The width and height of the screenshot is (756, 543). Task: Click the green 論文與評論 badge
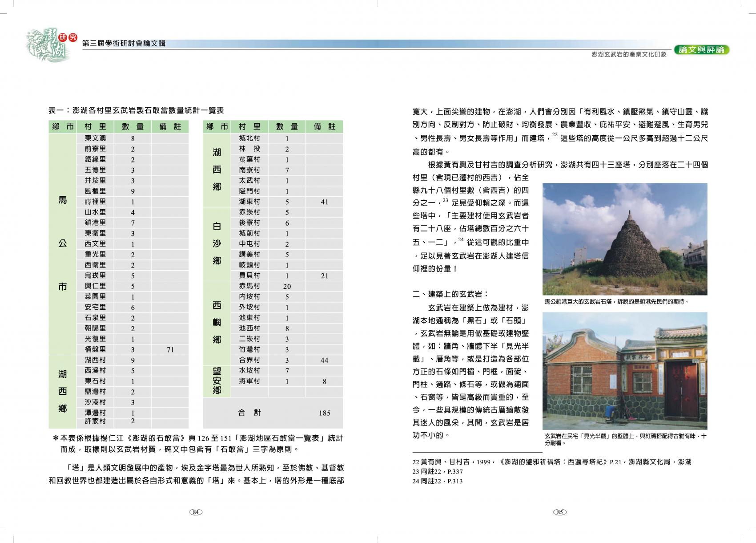point(701,50)
